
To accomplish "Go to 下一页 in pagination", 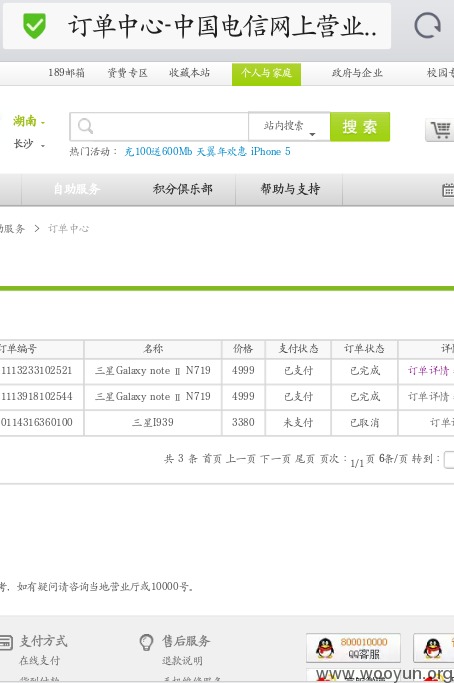I will click(275, 459).
